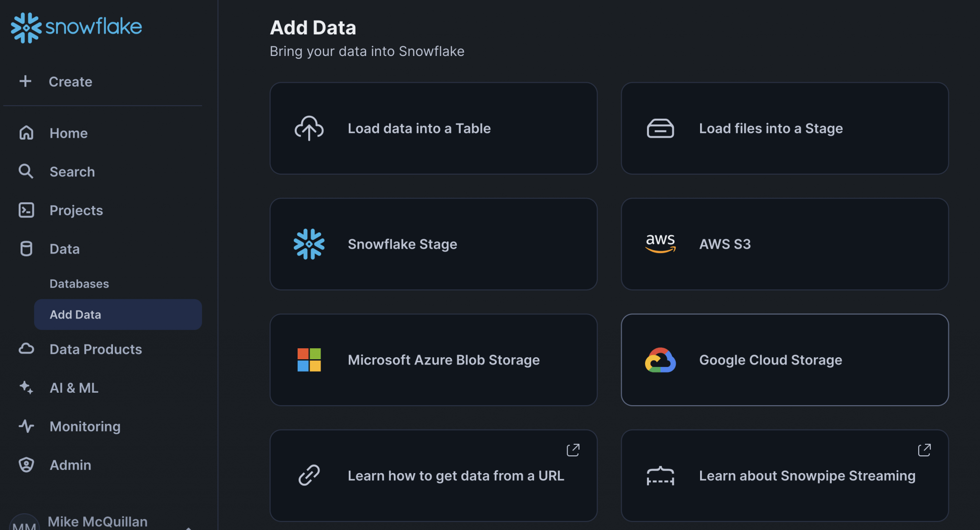Click the plus icon next to Create
This screenshot has width=980, height=530.
[x=25, y=81]
